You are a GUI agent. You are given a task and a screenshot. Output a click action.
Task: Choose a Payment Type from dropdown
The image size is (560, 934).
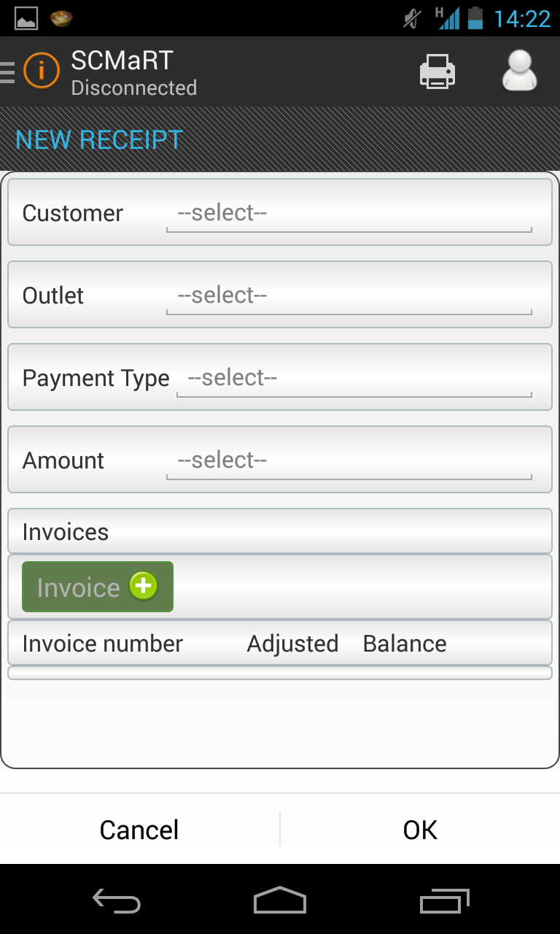pos(354,379)
